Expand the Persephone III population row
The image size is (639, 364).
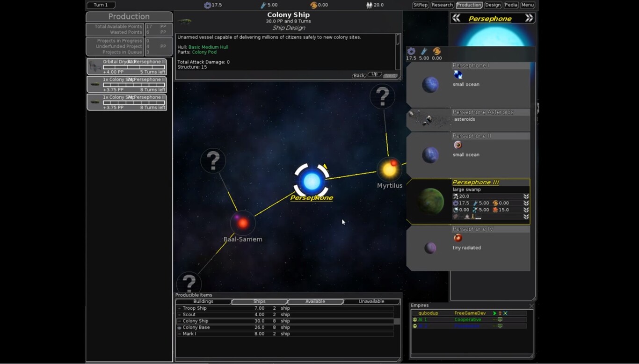click(526, 197)
